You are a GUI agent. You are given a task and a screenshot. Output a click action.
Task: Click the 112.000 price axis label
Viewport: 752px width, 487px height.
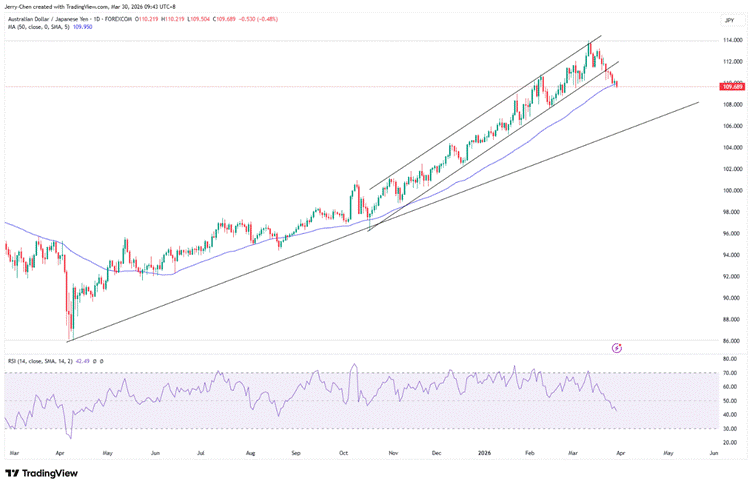732,61
